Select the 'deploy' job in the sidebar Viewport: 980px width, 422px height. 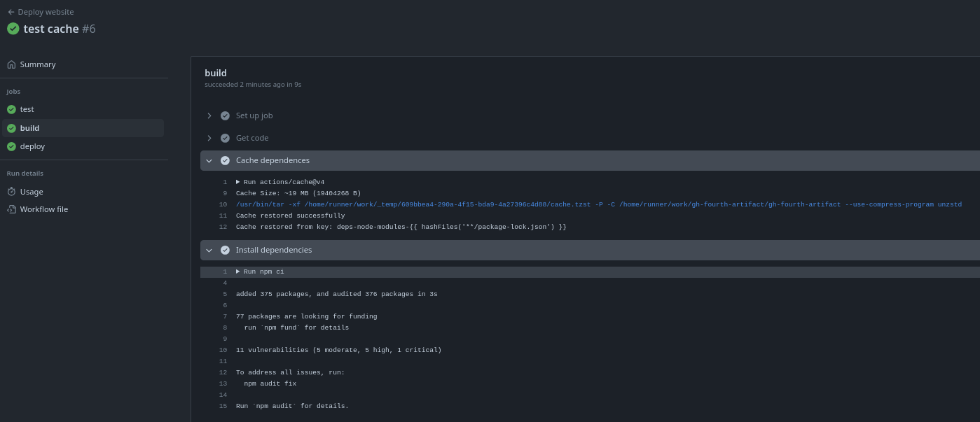tap(32, 146)
